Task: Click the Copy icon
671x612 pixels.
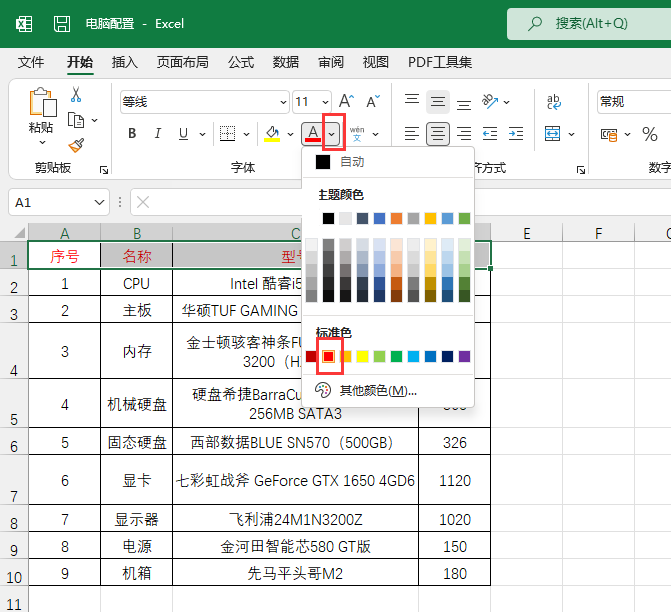Action: (76, 121)
